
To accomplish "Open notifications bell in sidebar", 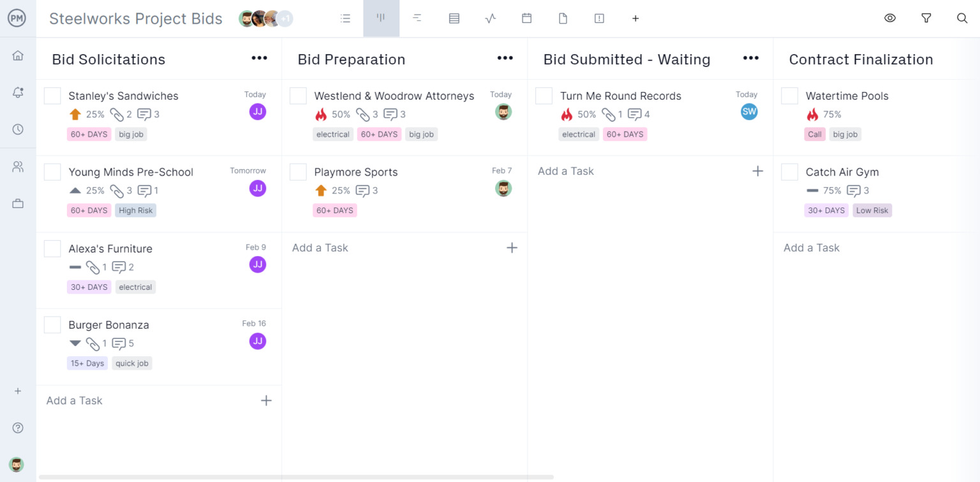I will coord(18,93).
